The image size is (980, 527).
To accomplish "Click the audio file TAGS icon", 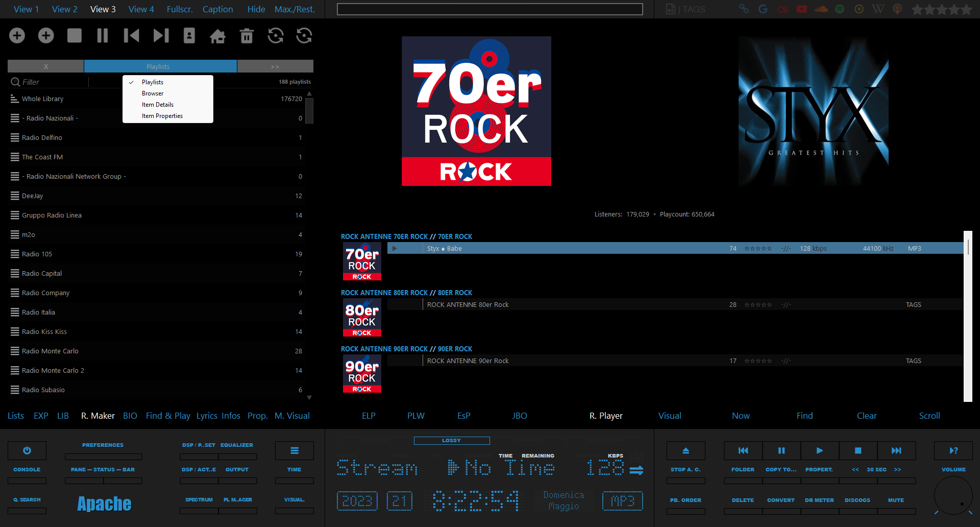I will click(671, 9).
